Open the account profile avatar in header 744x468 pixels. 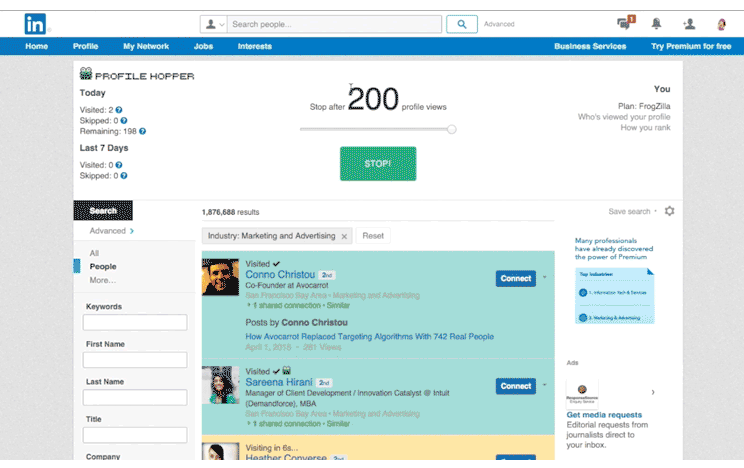721,24
